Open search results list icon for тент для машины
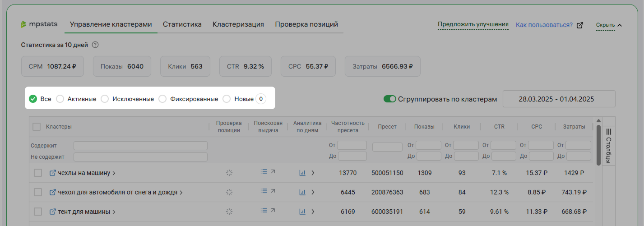Screen dimensions: 644x226 click(264, 210)
